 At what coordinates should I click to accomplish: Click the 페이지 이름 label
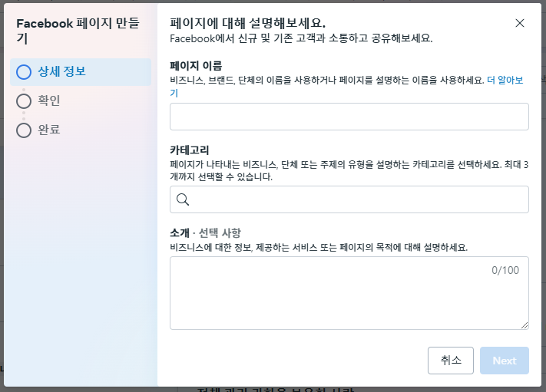pyautogui.click(x=196, y=66)
